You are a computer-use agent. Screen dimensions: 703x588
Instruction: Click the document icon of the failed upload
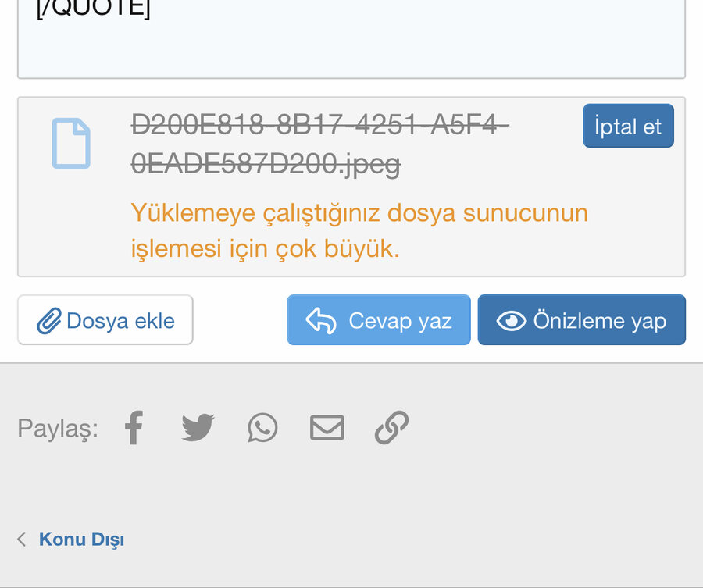click(71, 144)
